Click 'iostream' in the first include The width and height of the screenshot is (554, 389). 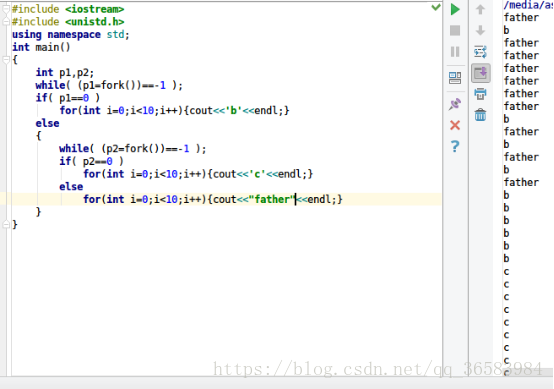click(94, 9)
